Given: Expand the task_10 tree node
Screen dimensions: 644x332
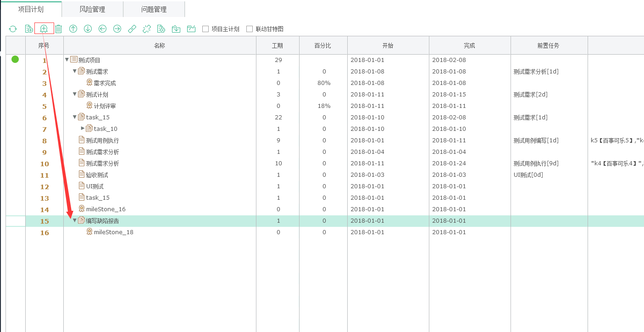Looking at the screenshot, I should [x=83, y=129].
